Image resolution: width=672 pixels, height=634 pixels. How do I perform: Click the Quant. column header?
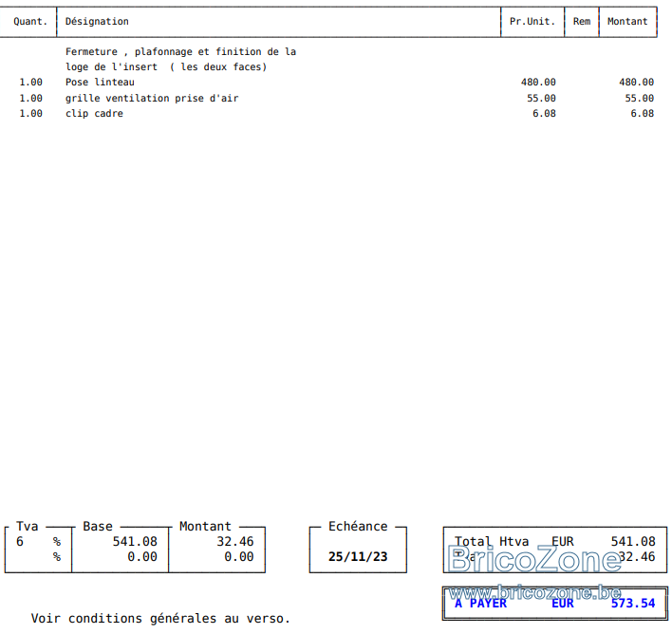click(30, 22)
